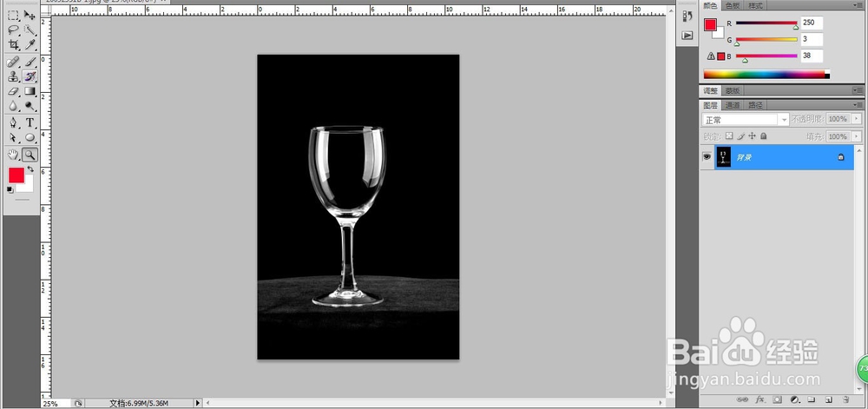The image size is (868, 409).
Task: Switch to the 图层 layers tab
Action: (710, 104)
